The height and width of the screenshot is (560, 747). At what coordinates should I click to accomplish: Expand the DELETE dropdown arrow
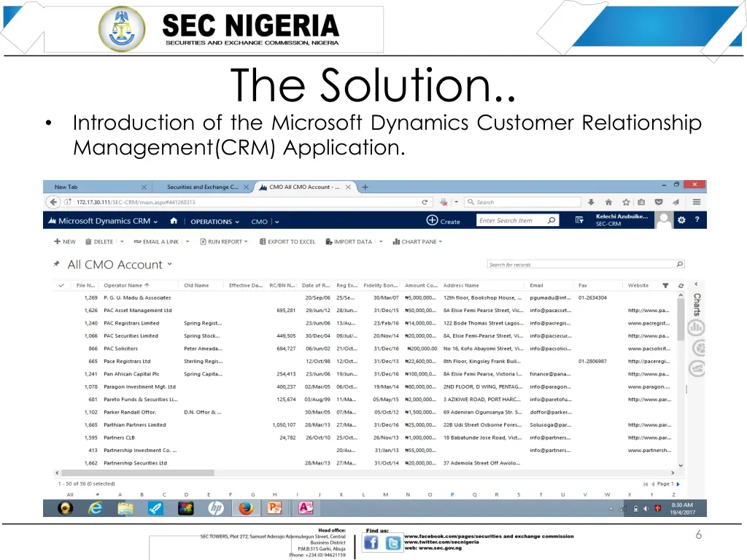122,242
